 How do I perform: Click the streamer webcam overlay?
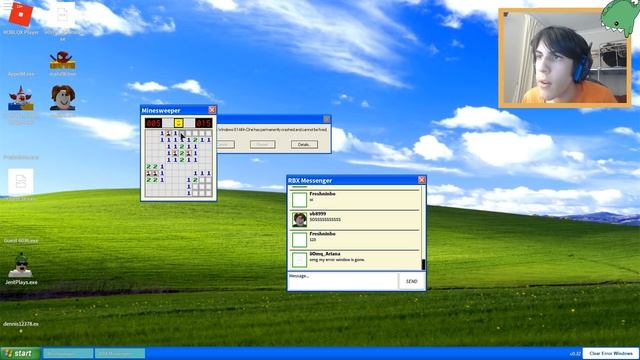[565, 58]
